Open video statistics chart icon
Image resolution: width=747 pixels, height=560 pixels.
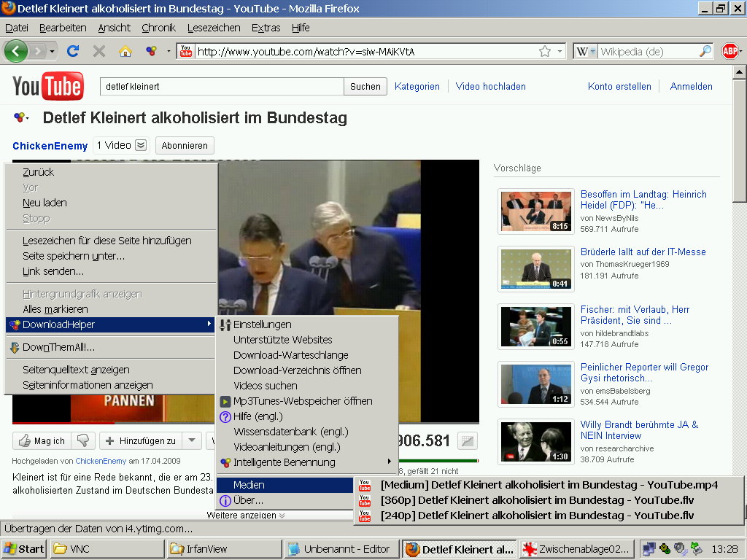tap(467, 440)
